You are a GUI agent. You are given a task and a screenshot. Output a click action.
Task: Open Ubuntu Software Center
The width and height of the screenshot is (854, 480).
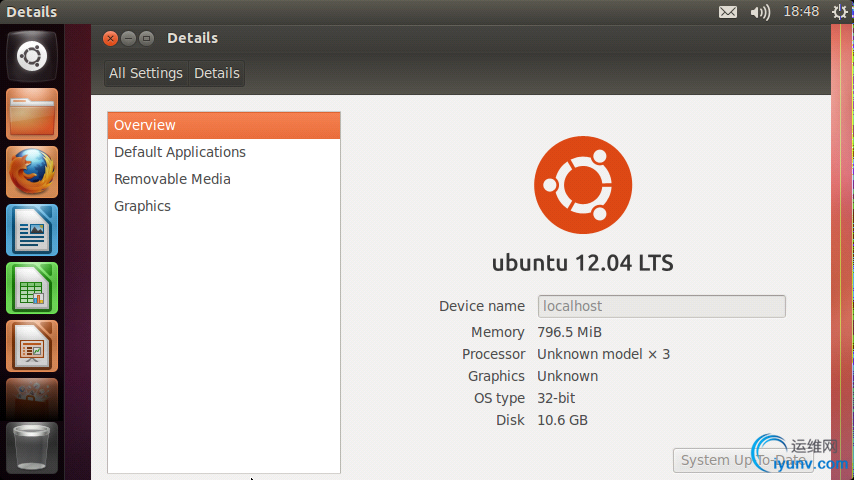32,398
